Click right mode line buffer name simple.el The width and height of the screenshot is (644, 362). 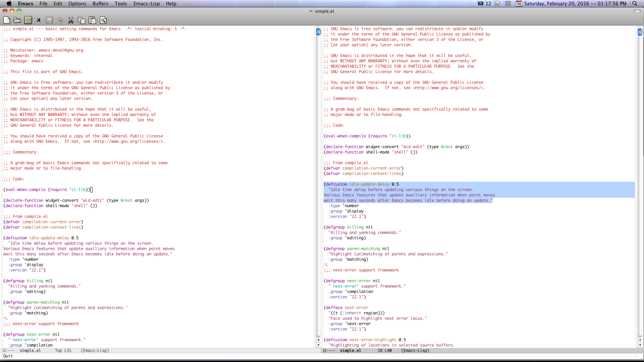pos(351,351)
